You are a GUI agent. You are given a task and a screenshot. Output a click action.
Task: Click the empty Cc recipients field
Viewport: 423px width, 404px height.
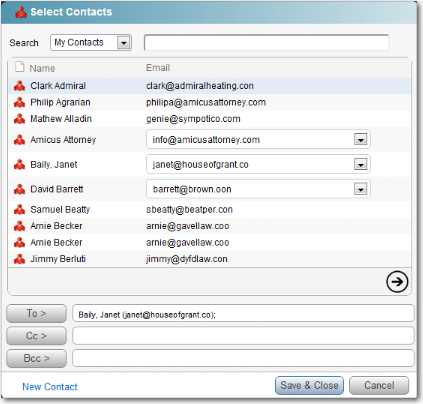tap(243, 336)
